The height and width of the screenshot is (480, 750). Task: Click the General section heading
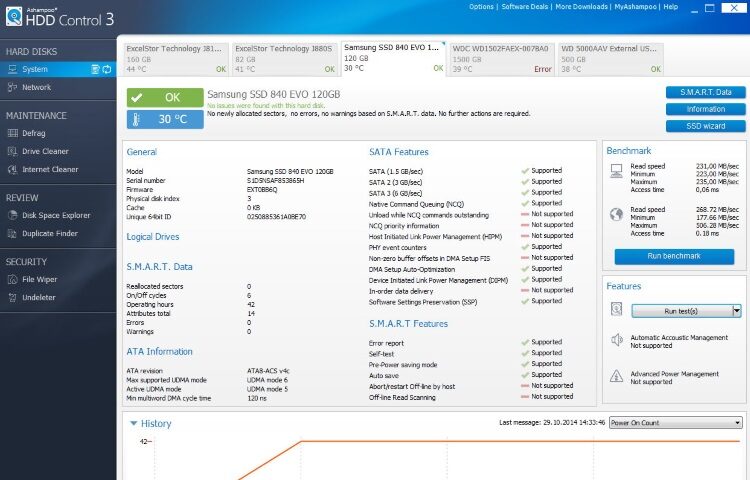click(142, 152)
